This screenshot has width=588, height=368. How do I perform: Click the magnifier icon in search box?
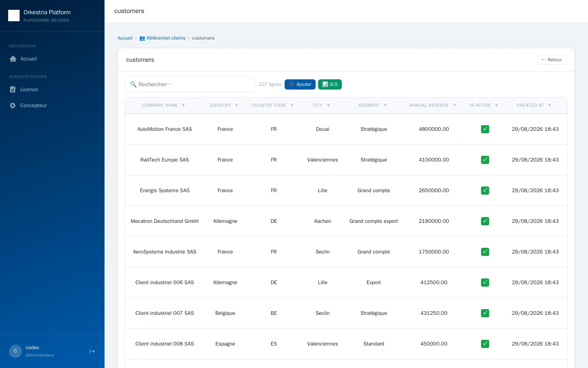point(133,84)
